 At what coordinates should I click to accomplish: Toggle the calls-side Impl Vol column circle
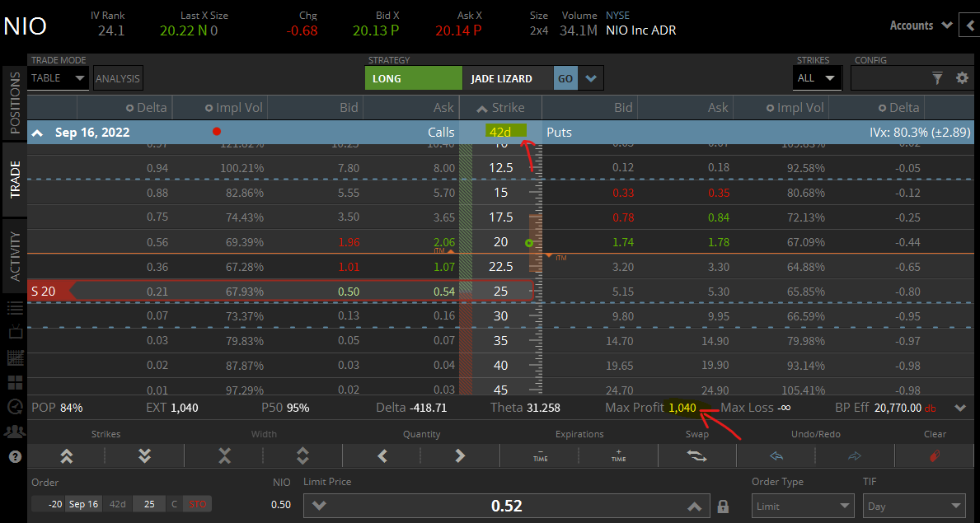(209, 108)
